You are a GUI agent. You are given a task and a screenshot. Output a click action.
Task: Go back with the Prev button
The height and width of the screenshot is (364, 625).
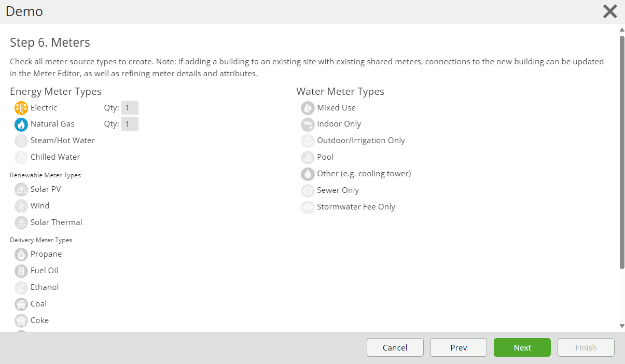[459, 347]
